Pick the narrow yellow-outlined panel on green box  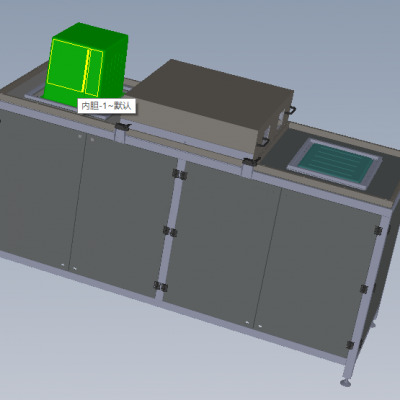(94, 73)
